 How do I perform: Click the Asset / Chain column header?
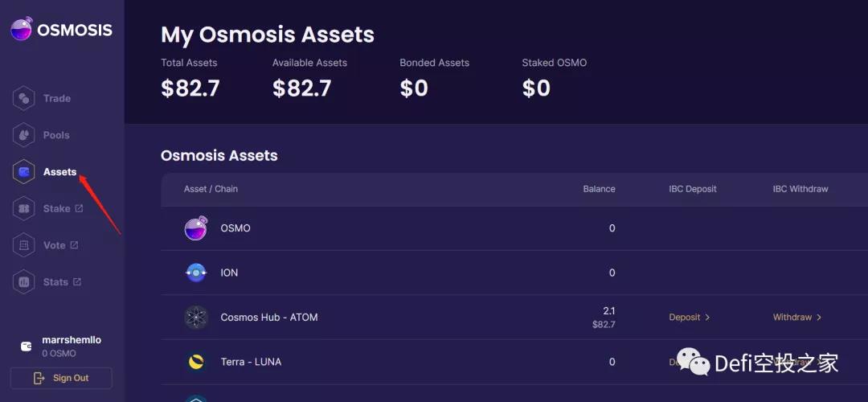pos(211,189)
